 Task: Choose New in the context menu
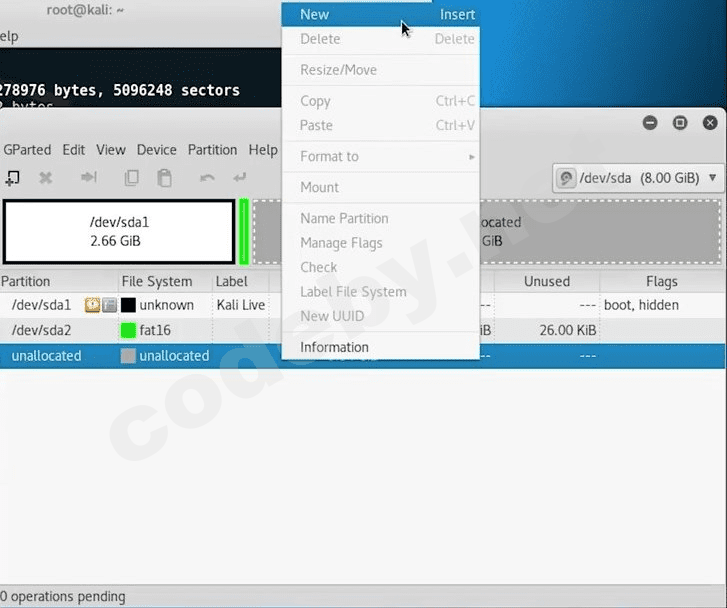tap(381, 14)
